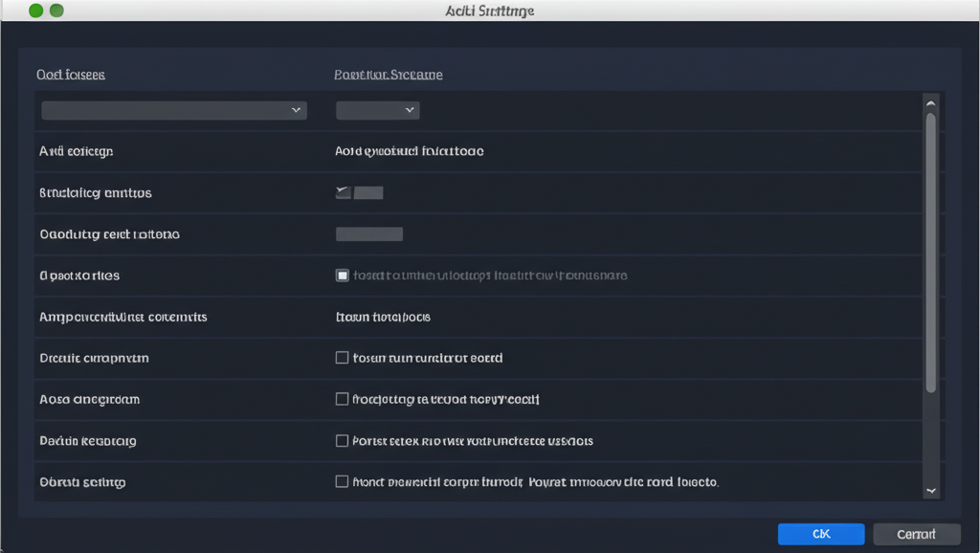The height and width of the screenshot is (553, 980).
Task: Enable the checkbox in the 'Dreatie' row
Action: [342, 358]
